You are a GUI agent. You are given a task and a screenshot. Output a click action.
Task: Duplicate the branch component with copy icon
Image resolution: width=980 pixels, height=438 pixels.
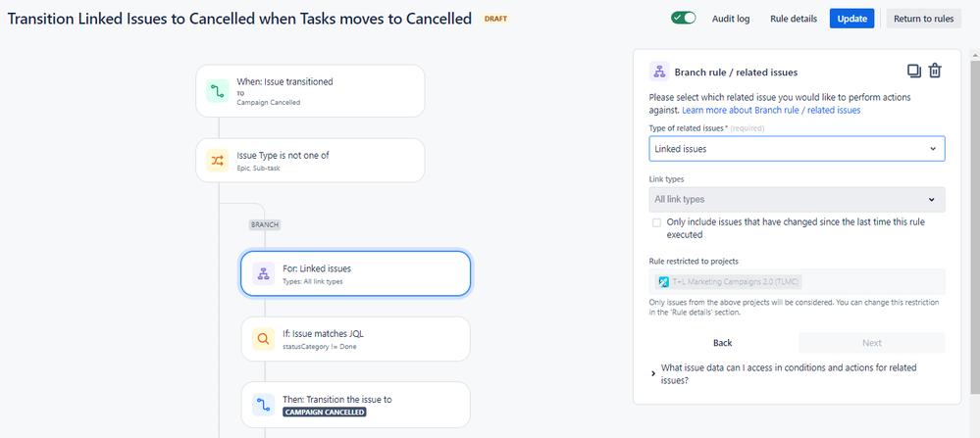[x=914, y=72]
